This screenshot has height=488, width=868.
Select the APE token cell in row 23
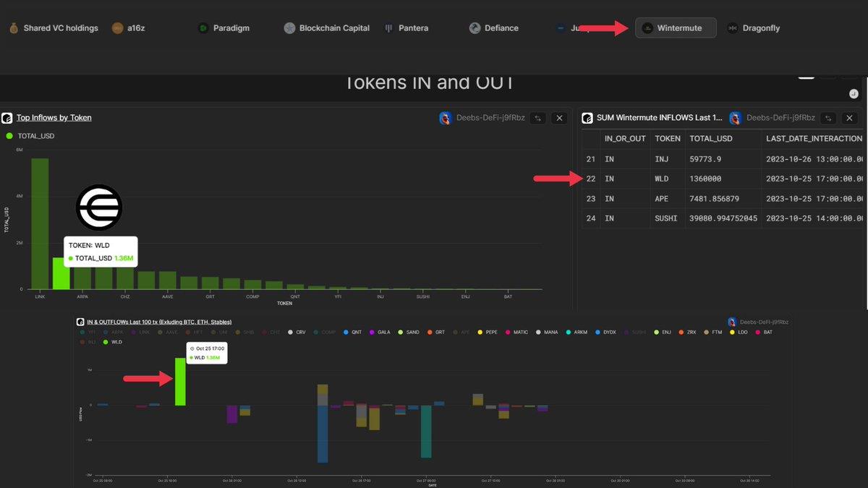[x=662, y=199]
